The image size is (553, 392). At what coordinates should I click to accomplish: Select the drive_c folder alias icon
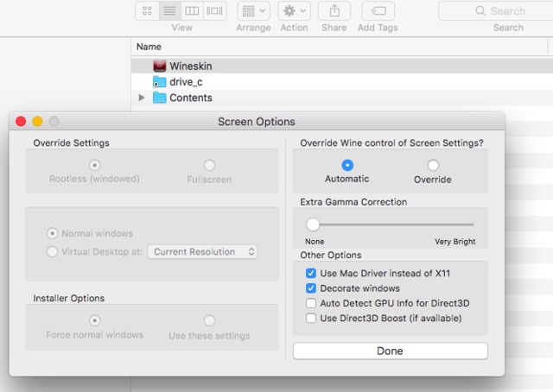159,82
